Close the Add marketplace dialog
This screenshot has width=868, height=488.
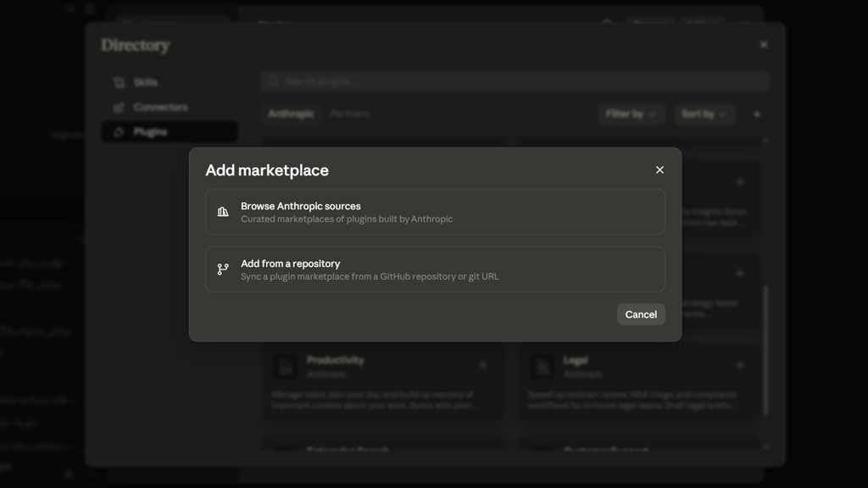pos(659,169)
